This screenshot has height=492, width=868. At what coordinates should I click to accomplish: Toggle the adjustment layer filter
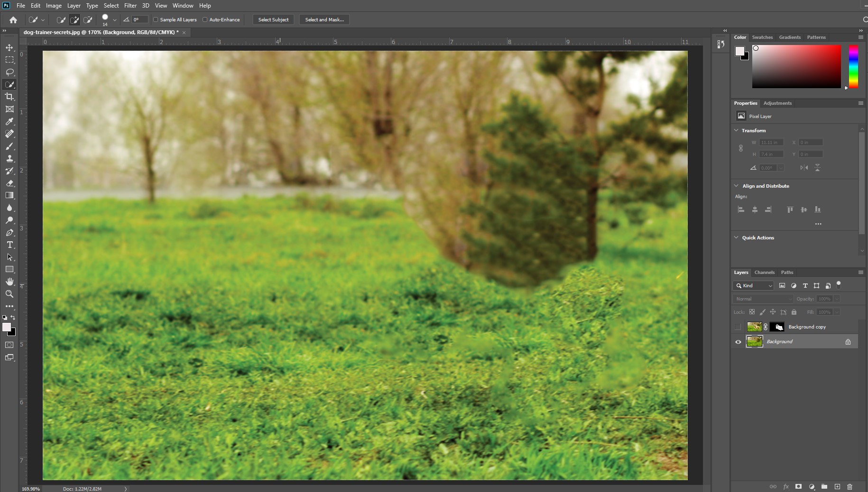coord(794,286)
